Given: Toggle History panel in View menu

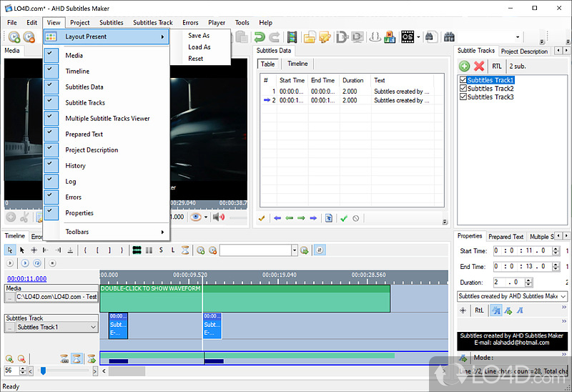Looking at the screenshot, I should pos(75,166).
